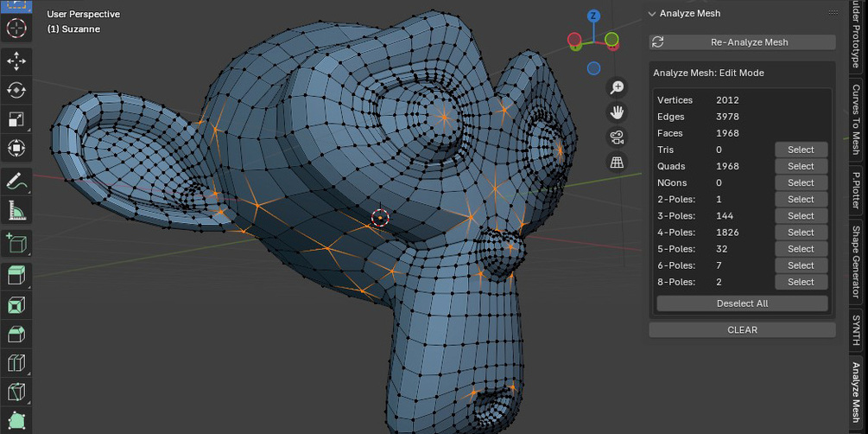
Task: Select the Add Cube tool
Action: pos(16,243)
